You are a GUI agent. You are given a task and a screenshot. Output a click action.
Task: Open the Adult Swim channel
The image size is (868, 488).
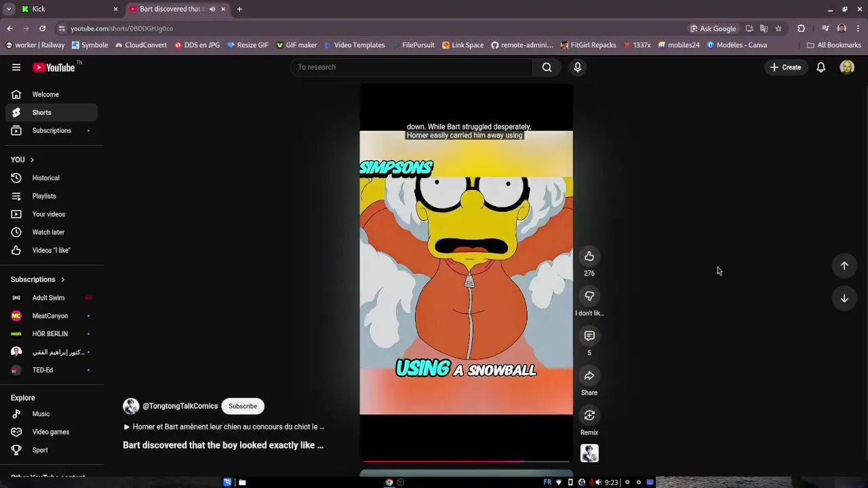[52, 298]
